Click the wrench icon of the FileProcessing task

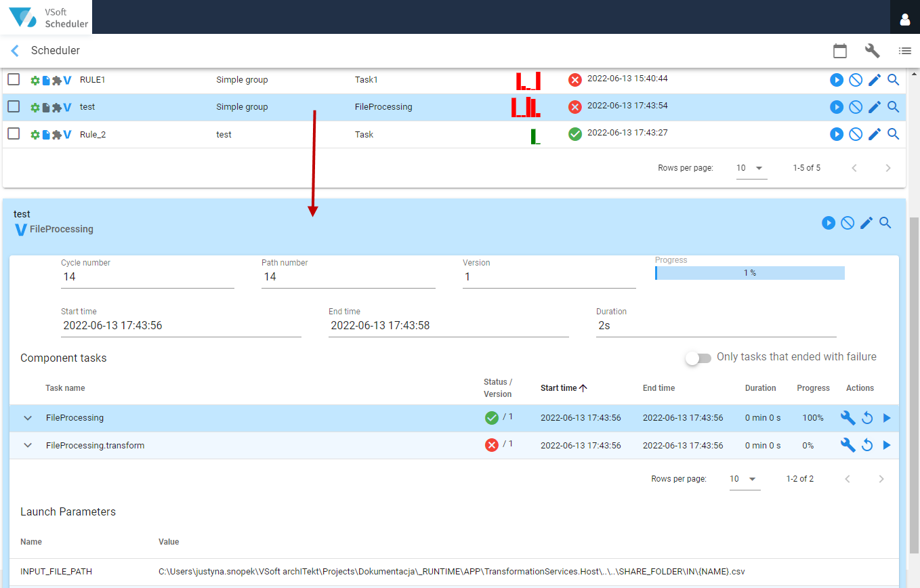click(848, 418)
